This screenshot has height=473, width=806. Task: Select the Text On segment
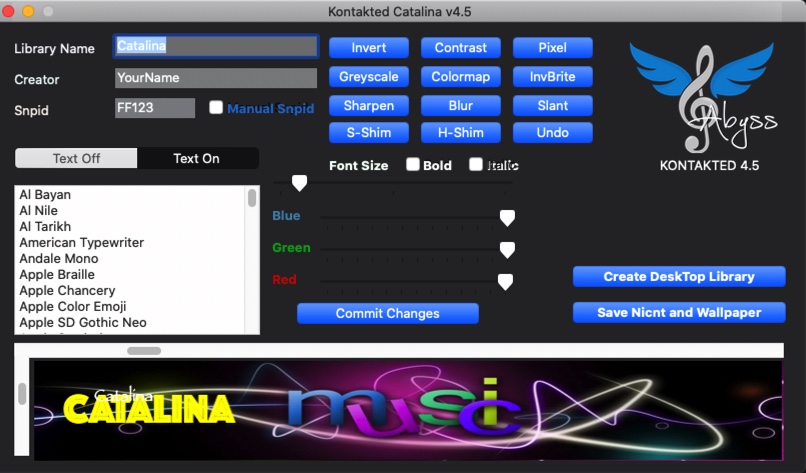(197, 158)
